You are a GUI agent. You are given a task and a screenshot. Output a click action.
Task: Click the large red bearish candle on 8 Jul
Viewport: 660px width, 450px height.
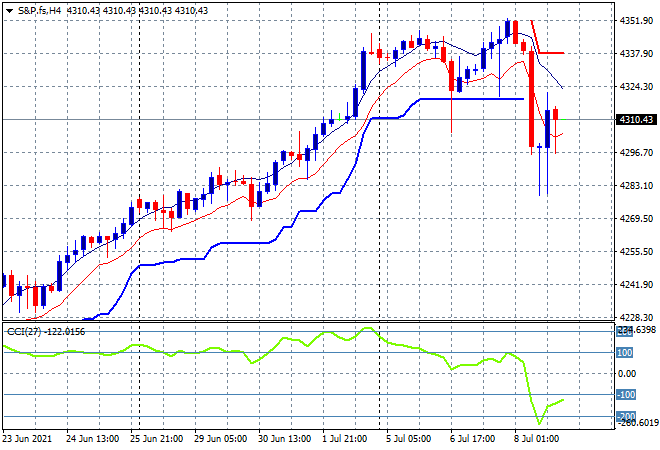(532, 99)
